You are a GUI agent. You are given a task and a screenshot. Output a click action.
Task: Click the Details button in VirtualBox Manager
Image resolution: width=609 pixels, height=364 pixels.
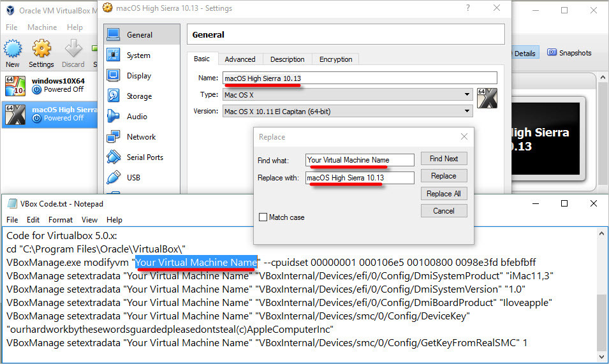click(525, 53)
